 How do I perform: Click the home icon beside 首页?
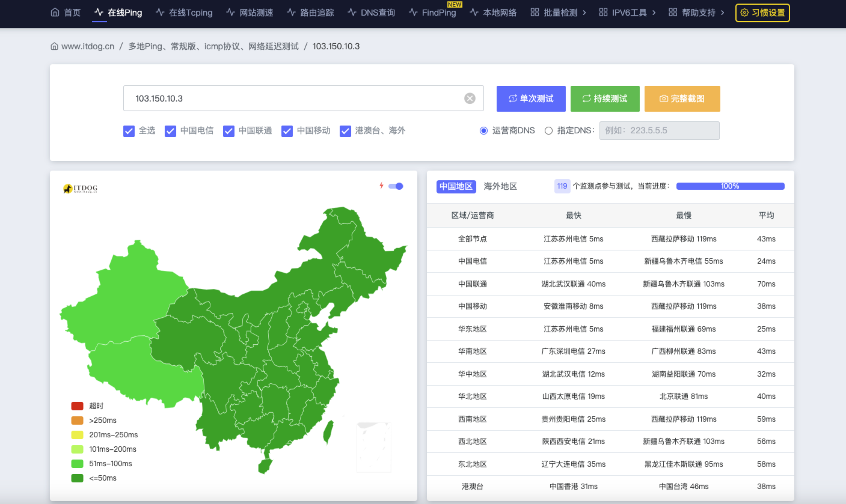[55, 12]
